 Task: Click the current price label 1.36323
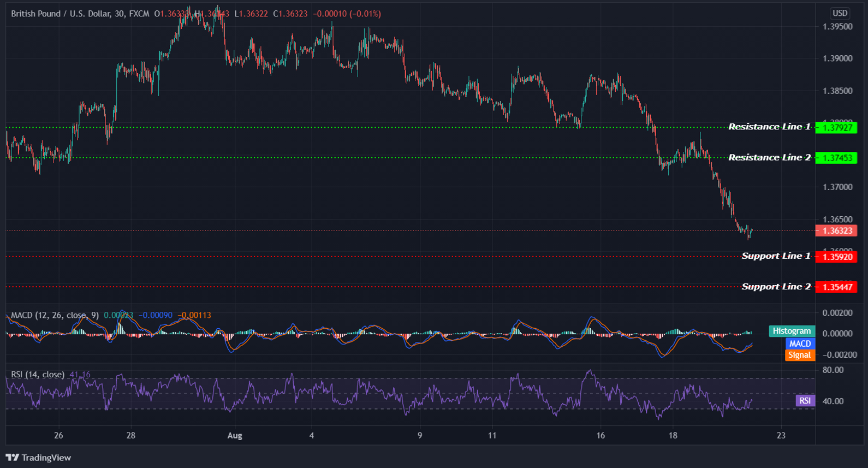[x=836, y=230]
